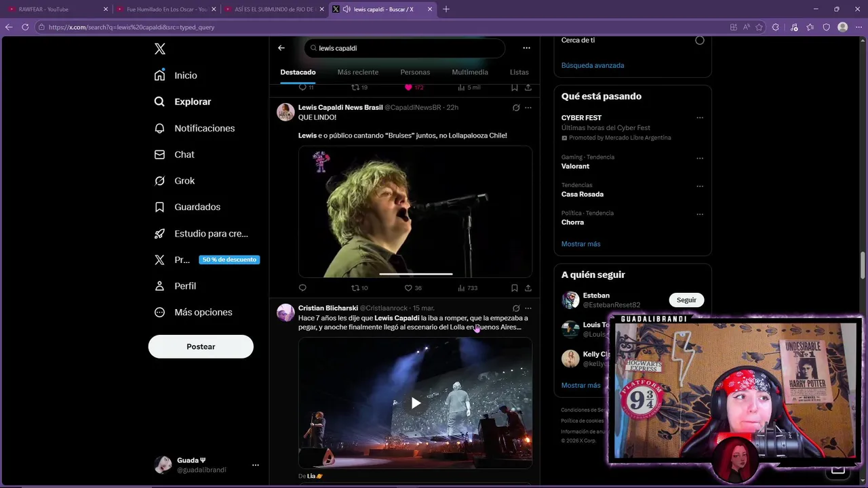Image resolution: width=868 pixels, height=488 pixels.
Task: Reload the page in browser
Action: point(25,27)
